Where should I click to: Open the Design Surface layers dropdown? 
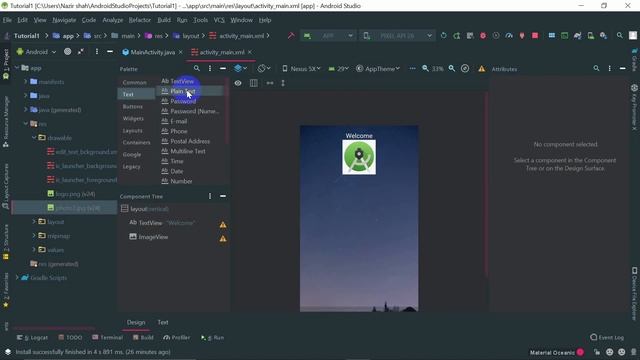240,69
